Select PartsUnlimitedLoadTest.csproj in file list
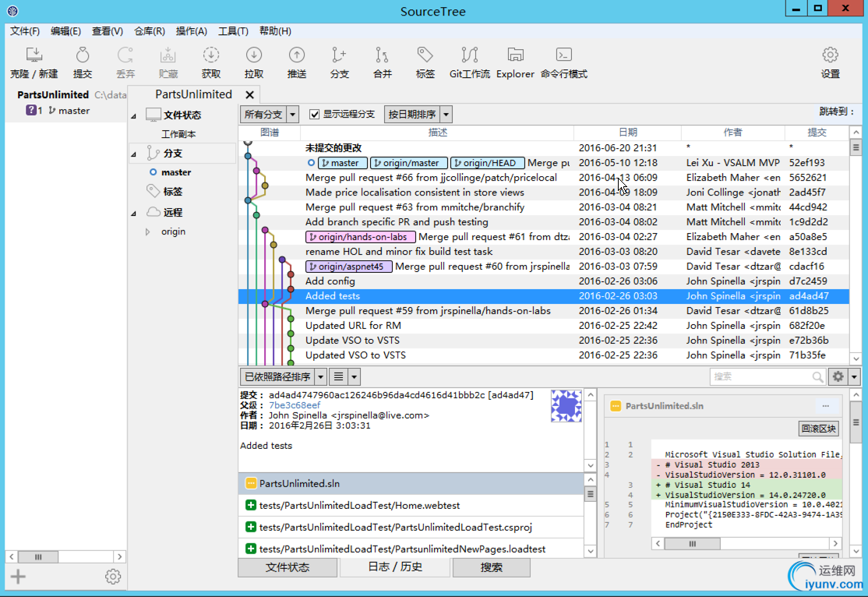 click(x=411, y=527)
